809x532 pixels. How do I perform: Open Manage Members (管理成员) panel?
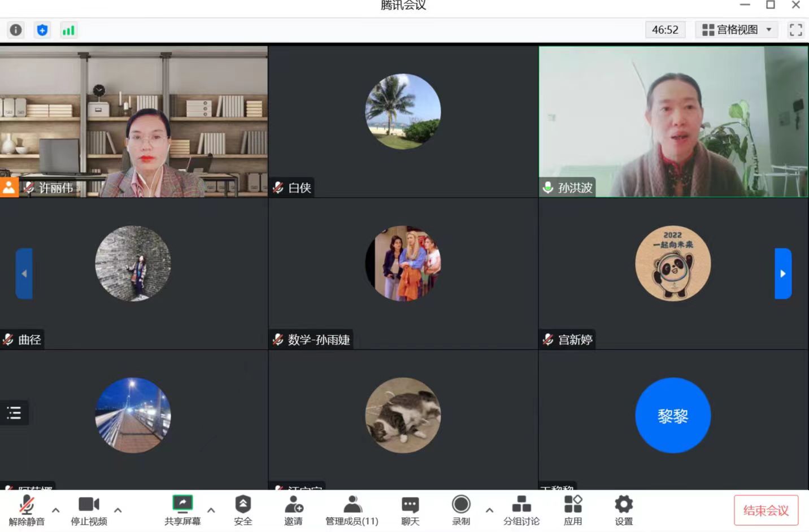[x=351, y=510]
